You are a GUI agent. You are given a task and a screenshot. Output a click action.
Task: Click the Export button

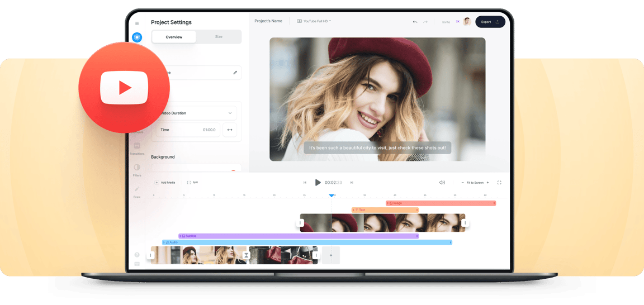click(490, 22)
